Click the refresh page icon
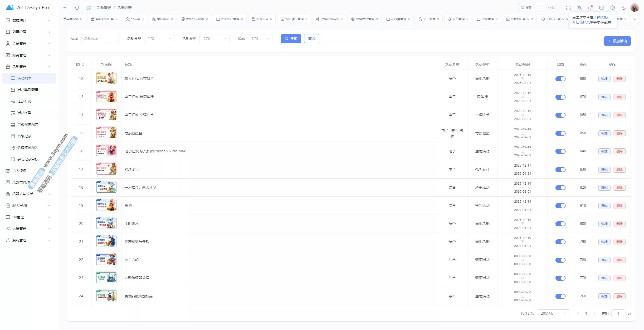Viewport: 644px width, 330px height. [x=77, y=8]
